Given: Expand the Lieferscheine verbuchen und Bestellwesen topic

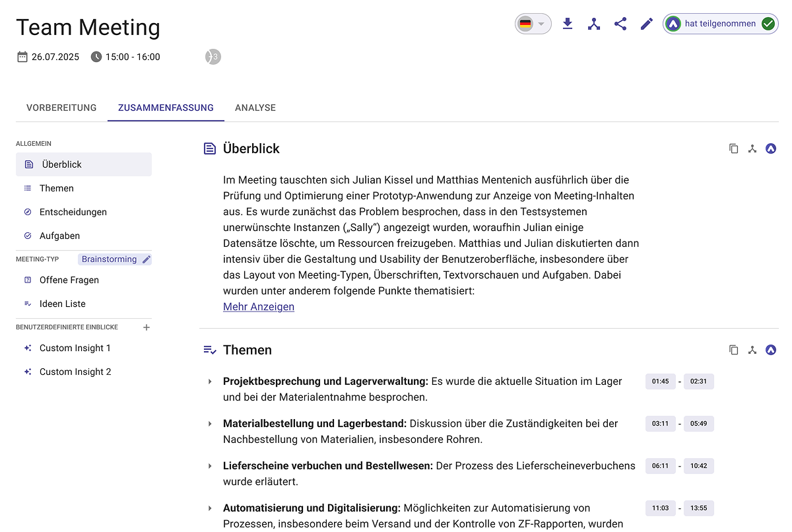Looking at the screenshot, I should (210, 466).
